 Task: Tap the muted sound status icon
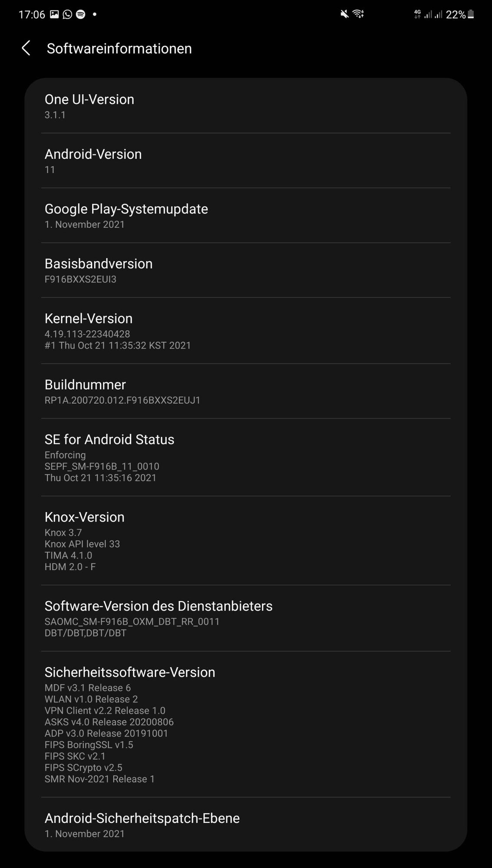(344, 14)
